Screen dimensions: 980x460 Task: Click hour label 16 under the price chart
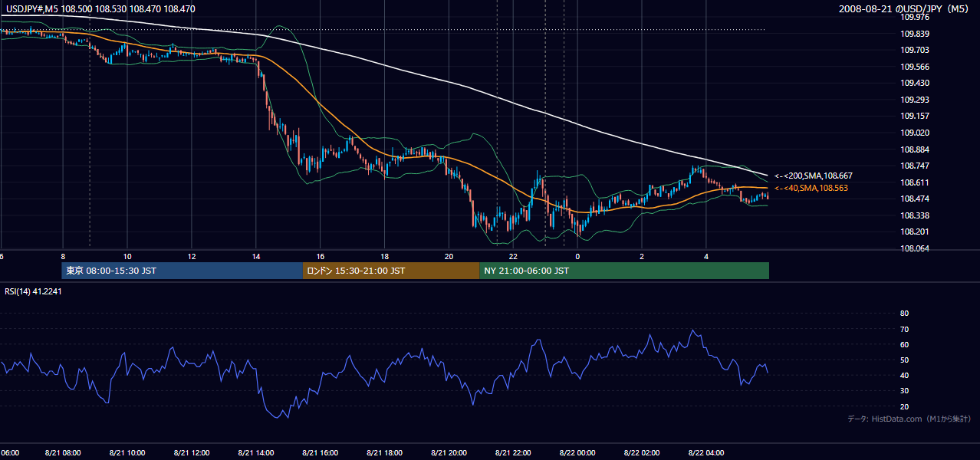click(x=321, y=256)
